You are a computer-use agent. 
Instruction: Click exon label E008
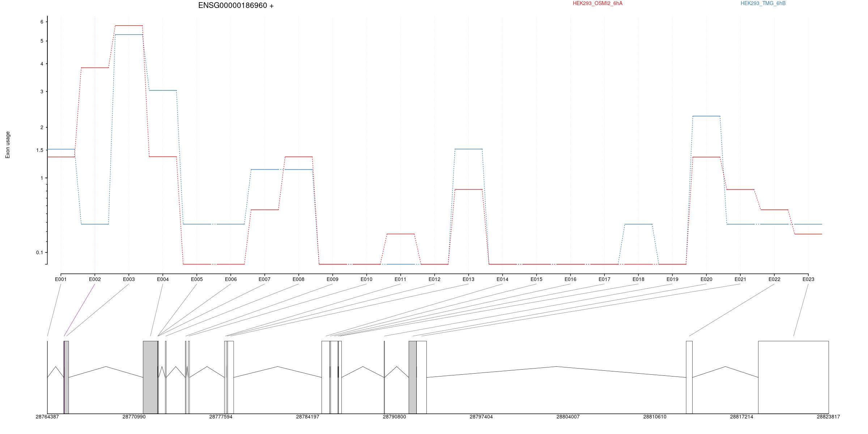tap(299, 279)
